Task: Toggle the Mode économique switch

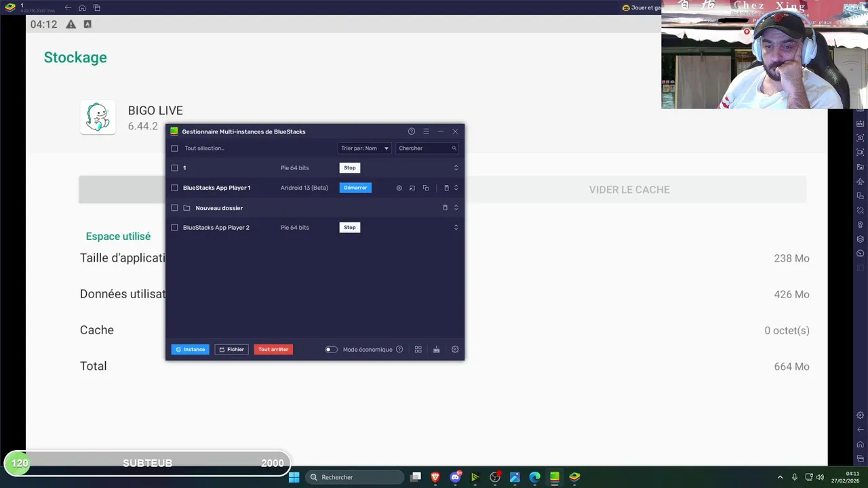Action: 331,350
